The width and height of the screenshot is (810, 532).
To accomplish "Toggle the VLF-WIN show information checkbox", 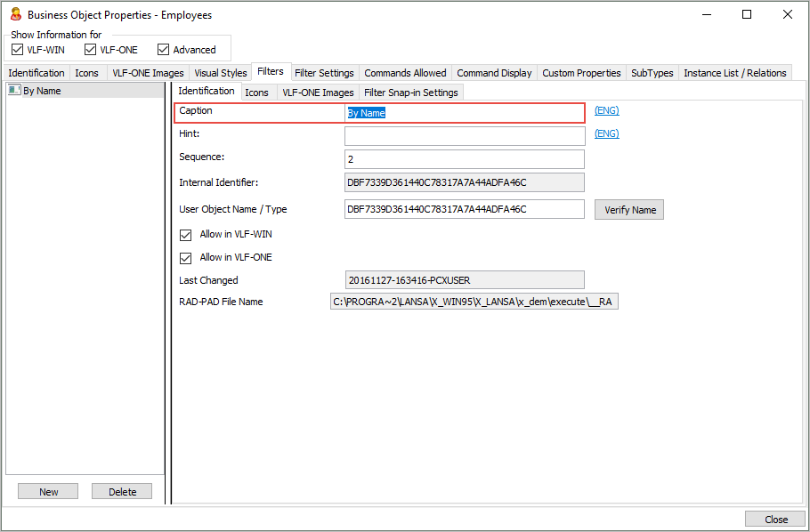I will (x=18, y=50).
